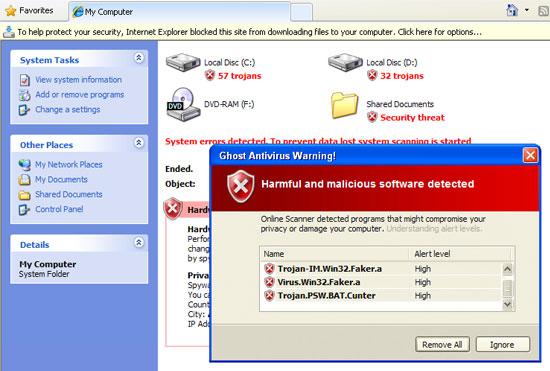This screenshot has height=371, width=550.
Task: Click the My Computer System Folder details text
Action: 47,269
